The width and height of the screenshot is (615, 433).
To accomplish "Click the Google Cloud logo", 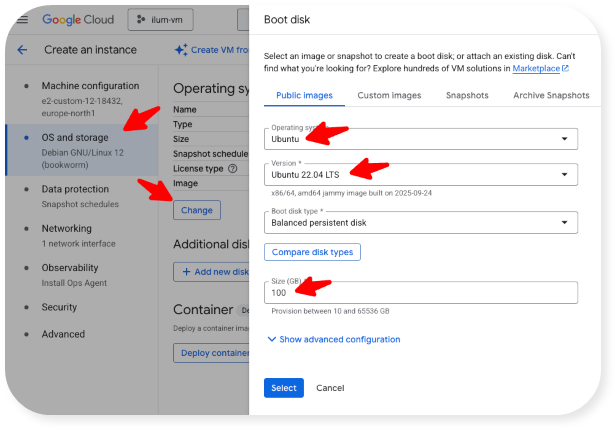I will point(78,19).
